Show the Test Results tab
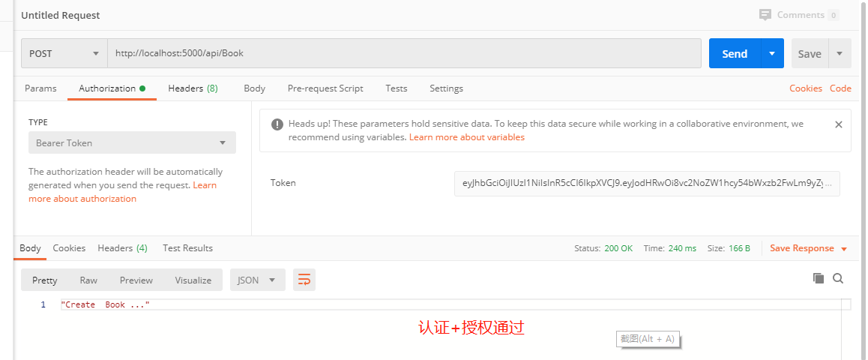Screen dimensions: 868x360 [187, 248]
